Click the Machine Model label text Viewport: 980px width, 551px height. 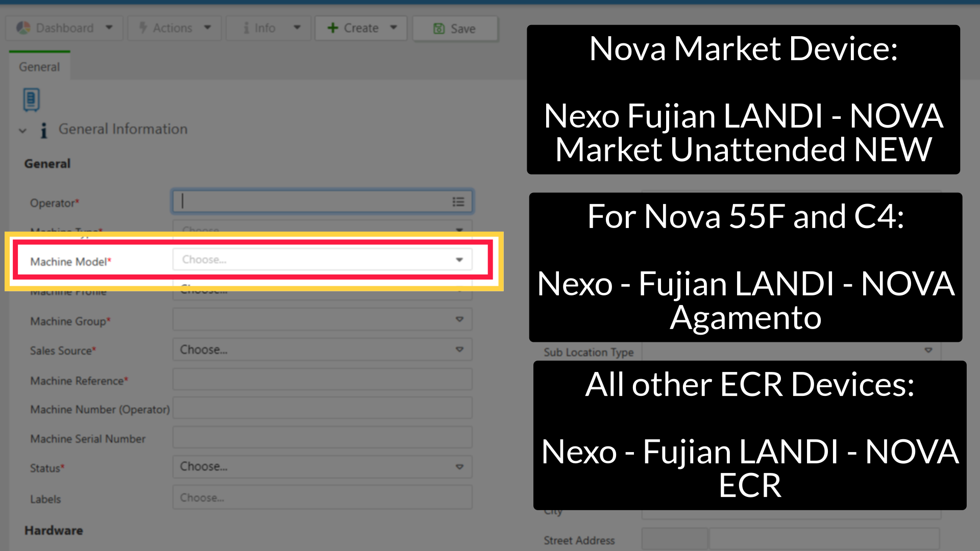click(x=69, y=262)
